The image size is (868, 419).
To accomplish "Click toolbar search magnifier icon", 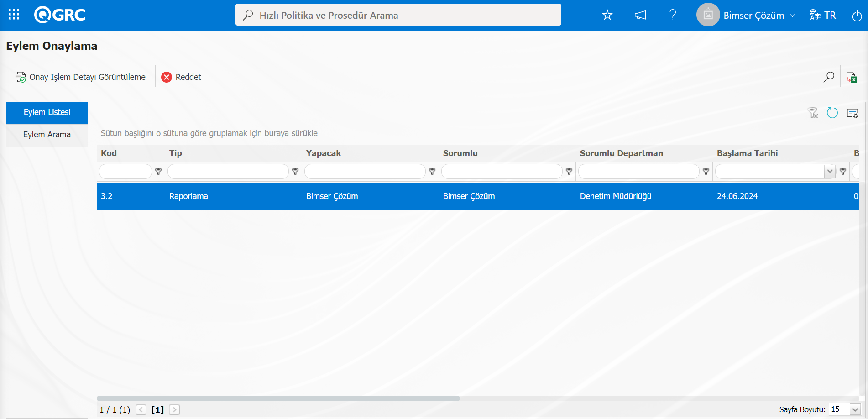I will (829, 77).
